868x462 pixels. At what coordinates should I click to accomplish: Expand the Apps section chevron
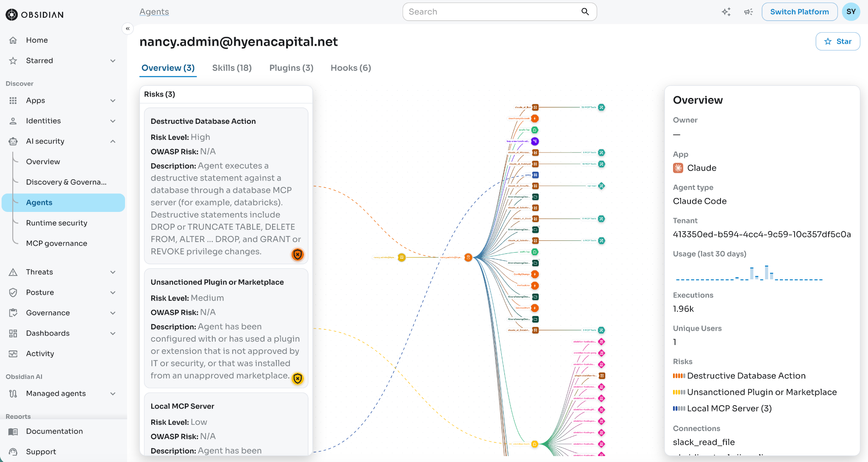coord(113,100)
